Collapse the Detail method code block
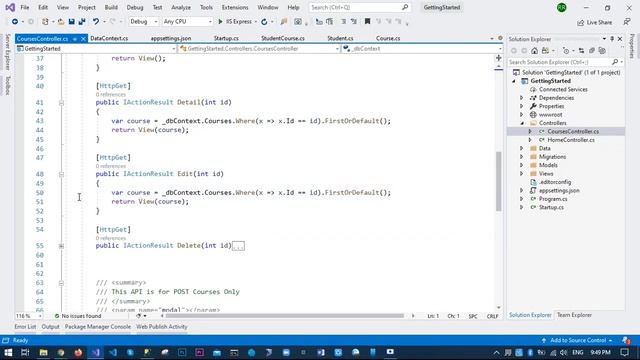 (61, 103)
